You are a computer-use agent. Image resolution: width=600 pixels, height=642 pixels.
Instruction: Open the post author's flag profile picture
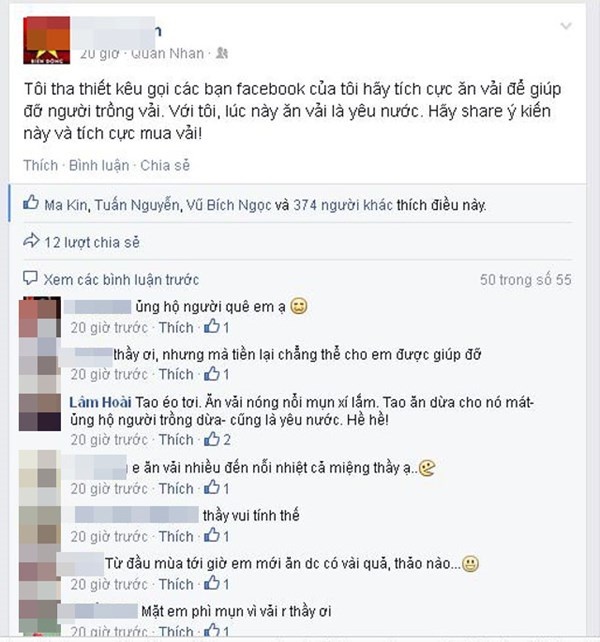click(x=47, y=40)
